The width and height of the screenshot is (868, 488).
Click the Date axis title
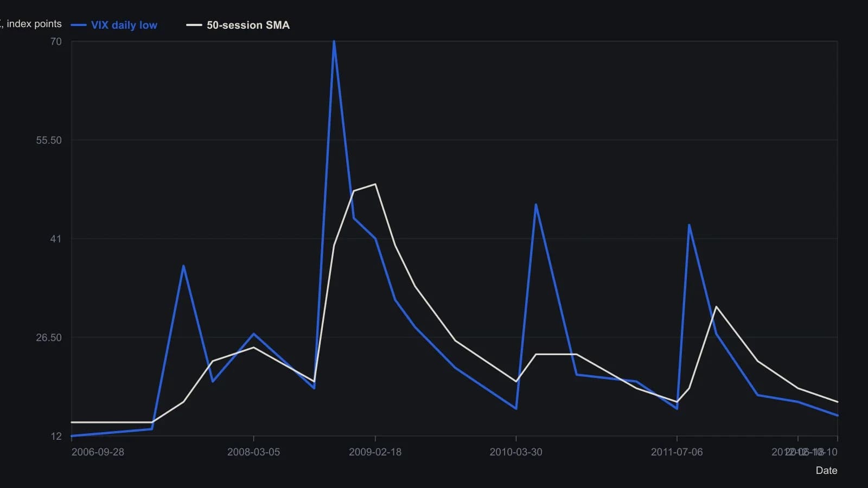point(826,471)
